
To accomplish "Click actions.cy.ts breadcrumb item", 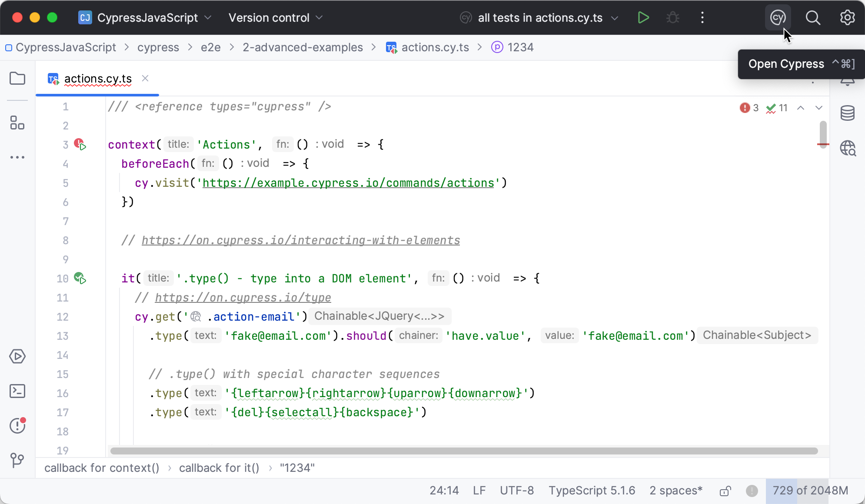I will click(x=427, y=47).
